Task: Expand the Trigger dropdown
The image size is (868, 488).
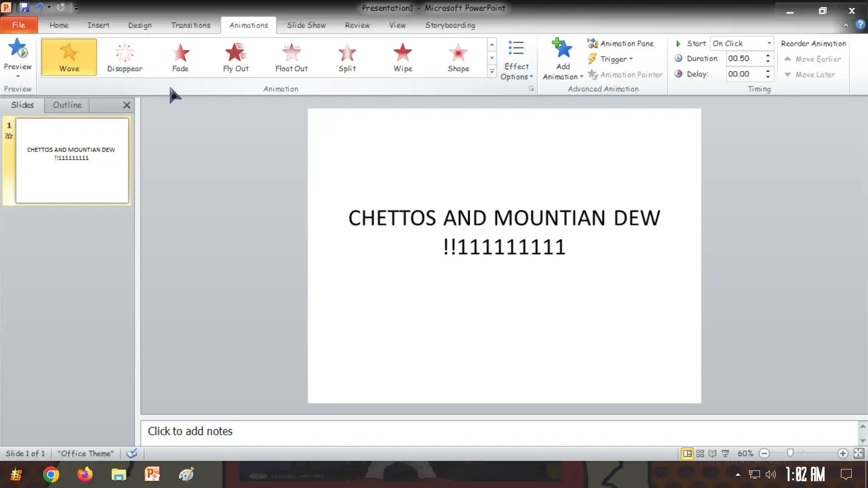Action: (616, 59)
